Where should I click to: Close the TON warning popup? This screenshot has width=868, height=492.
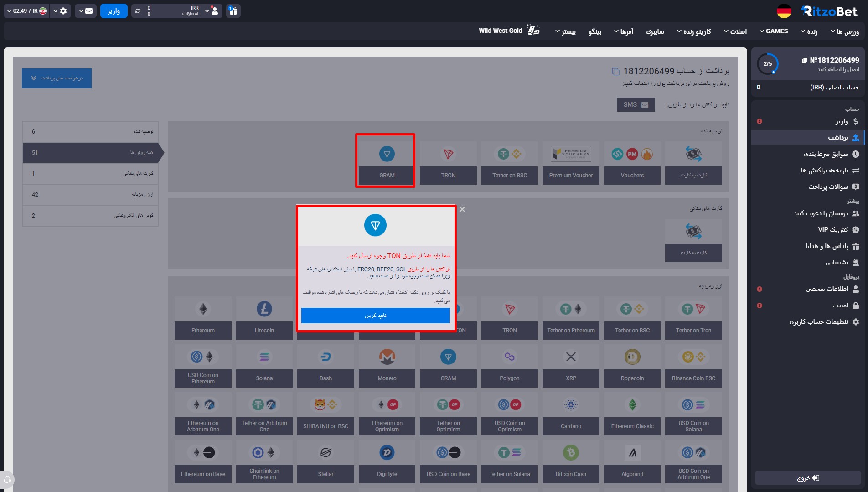[x=462, y=209]
